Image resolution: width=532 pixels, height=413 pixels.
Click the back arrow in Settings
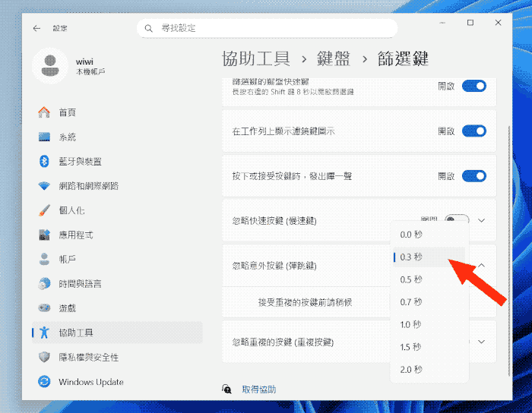36,28
